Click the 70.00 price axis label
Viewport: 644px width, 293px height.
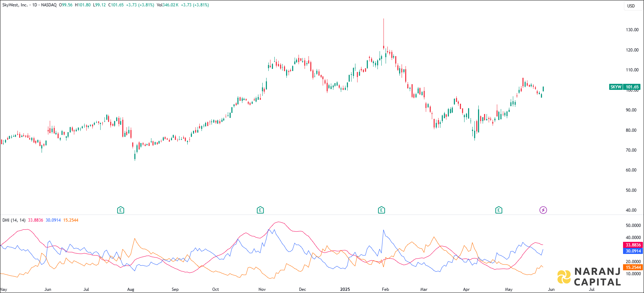point(631,150)
